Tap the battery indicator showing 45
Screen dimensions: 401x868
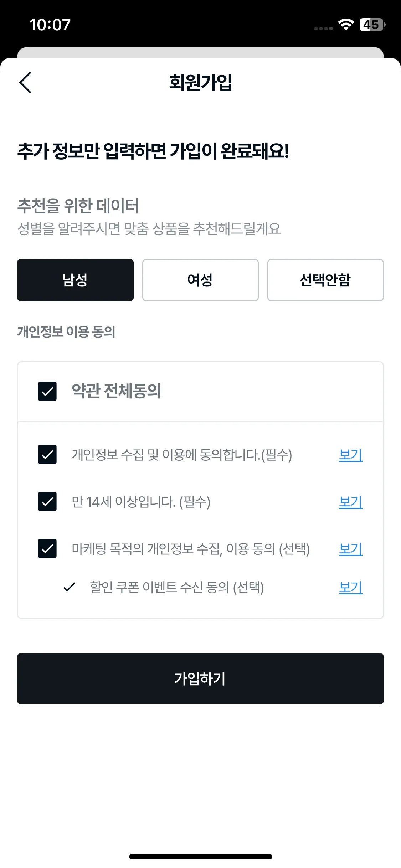click(x=372, y=25)
